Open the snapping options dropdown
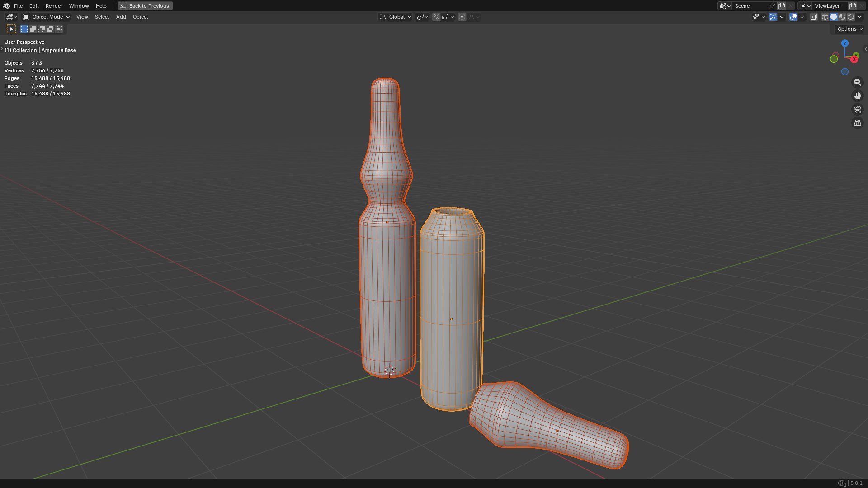The width and height of the screenshot is (868, 488). (x=448, y=17)
